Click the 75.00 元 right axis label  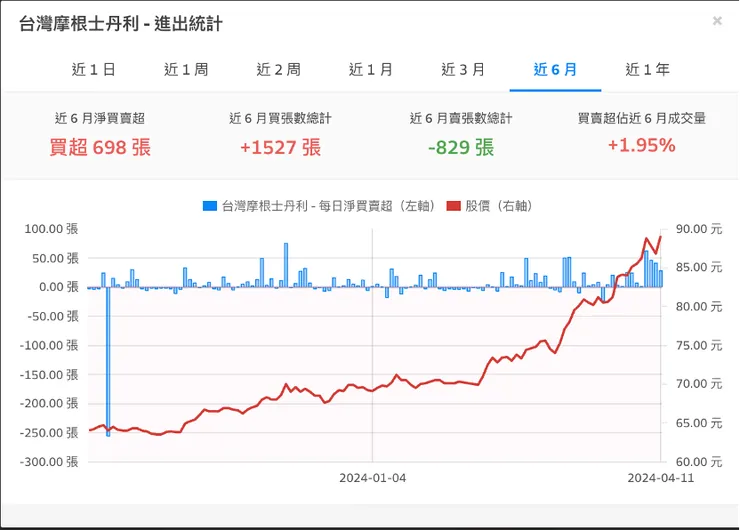(x=699, y=345)
